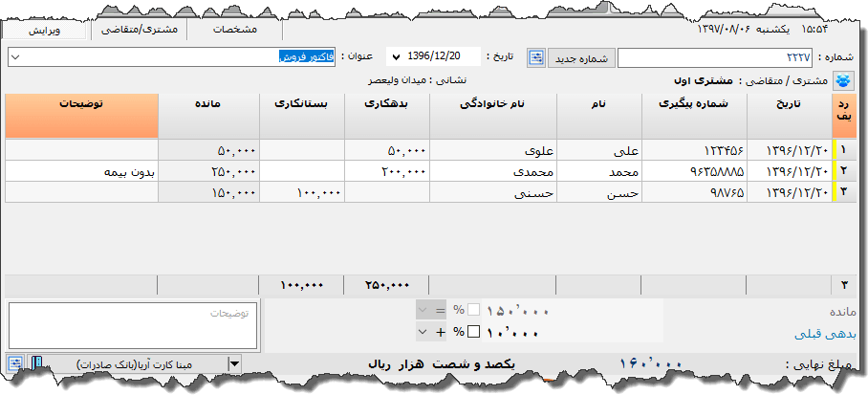868x395 pixels.
Task: Toggle the percent checkbox for بدهی قبلی
Action: tap(474, 333)
